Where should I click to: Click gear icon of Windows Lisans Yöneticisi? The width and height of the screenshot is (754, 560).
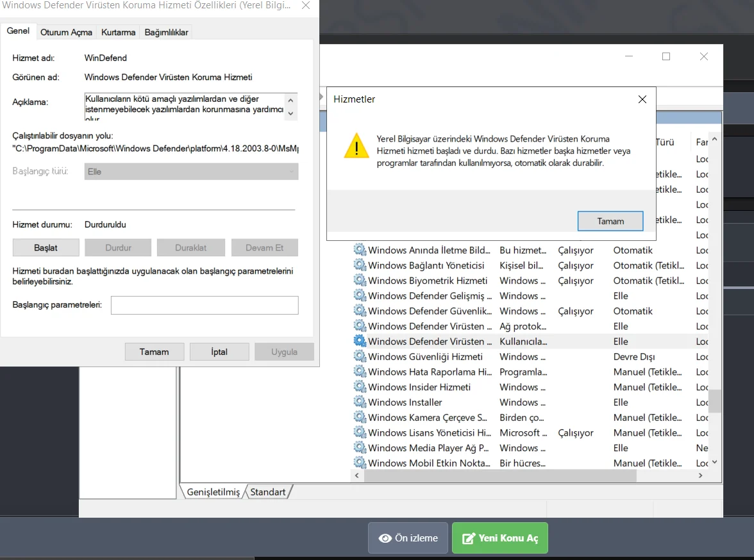359,432
